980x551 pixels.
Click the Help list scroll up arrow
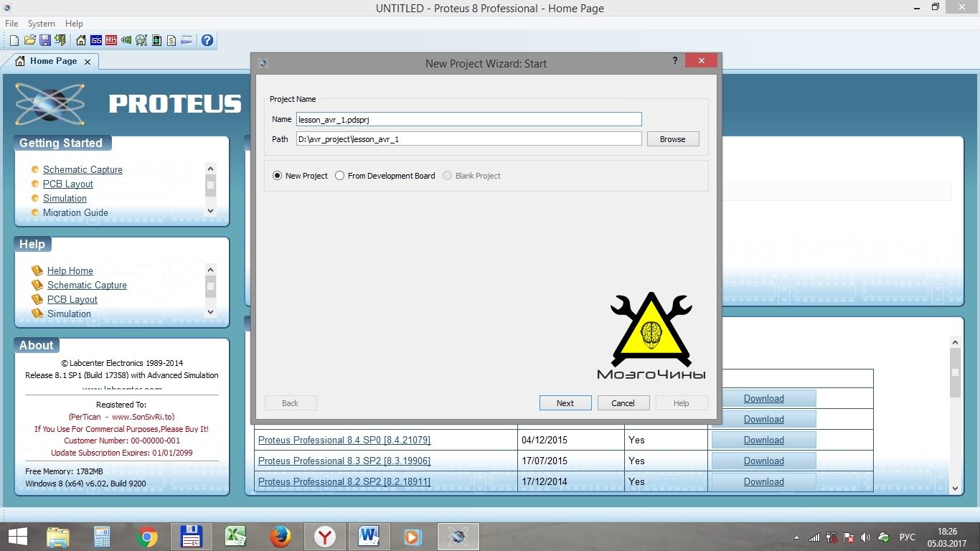pos(210,270)
